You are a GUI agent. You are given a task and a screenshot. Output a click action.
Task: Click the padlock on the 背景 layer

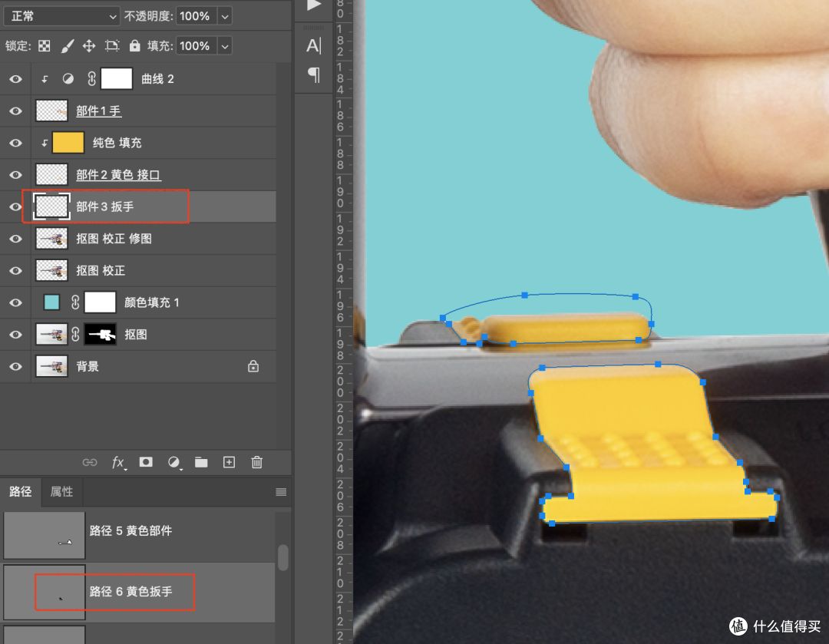(x=253, y=366)
